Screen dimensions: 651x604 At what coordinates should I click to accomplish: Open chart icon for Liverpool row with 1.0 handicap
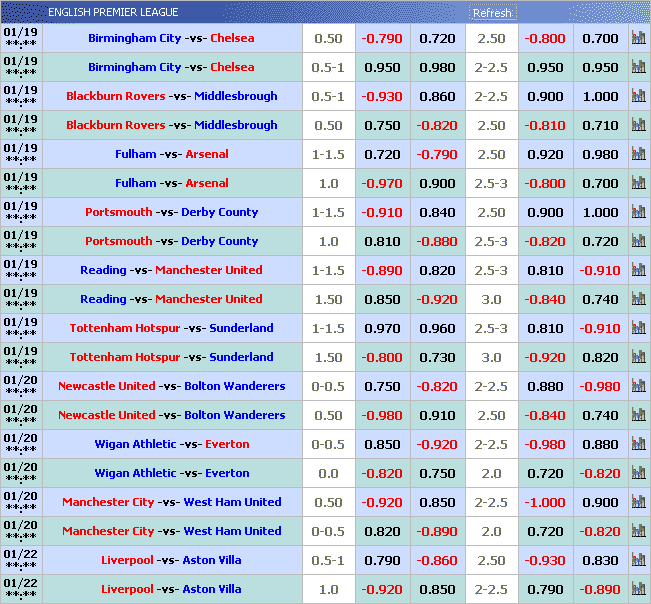pyautogui.click(x=638, y=589)
